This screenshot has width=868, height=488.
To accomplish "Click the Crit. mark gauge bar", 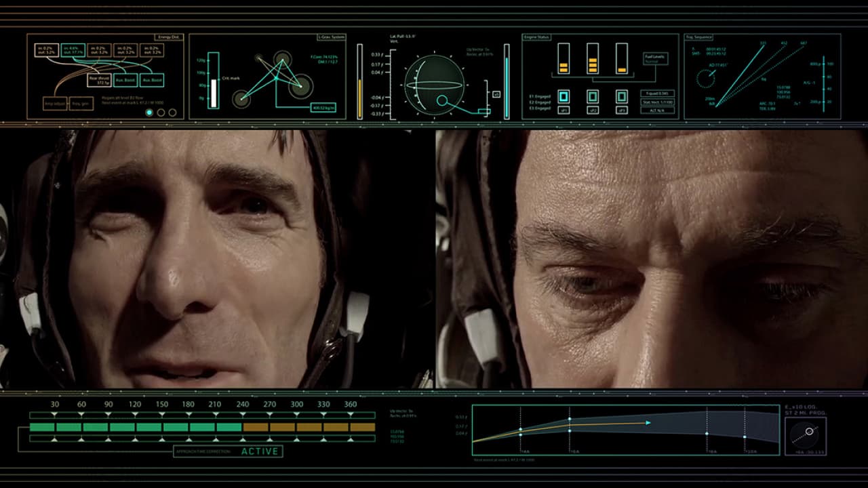I will pos(214,80).
